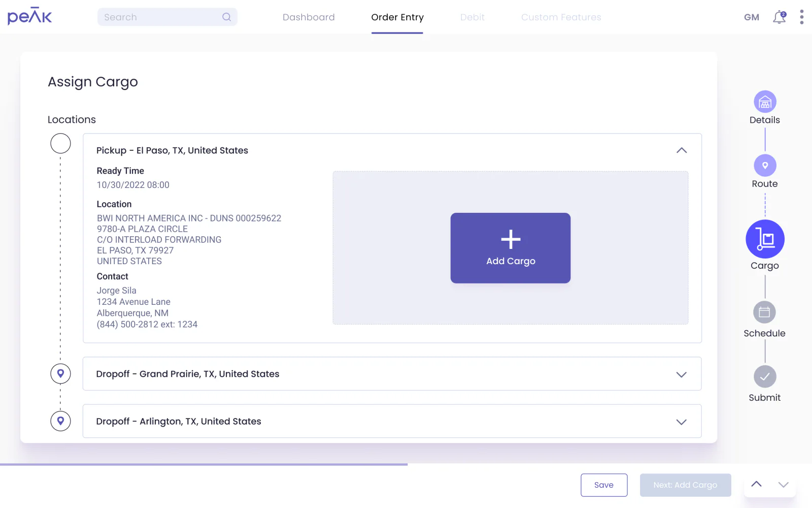Jump to the Schedule step icon

[x=765, y=312]
